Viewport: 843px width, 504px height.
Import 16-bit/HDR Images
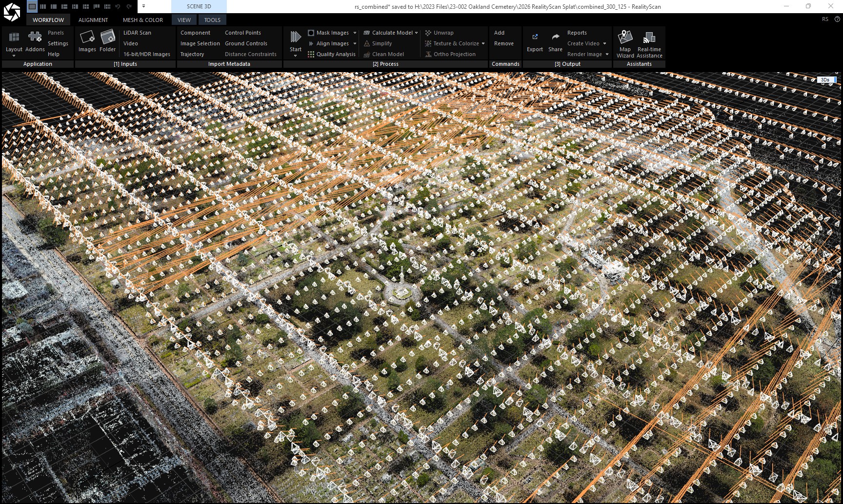147,54
